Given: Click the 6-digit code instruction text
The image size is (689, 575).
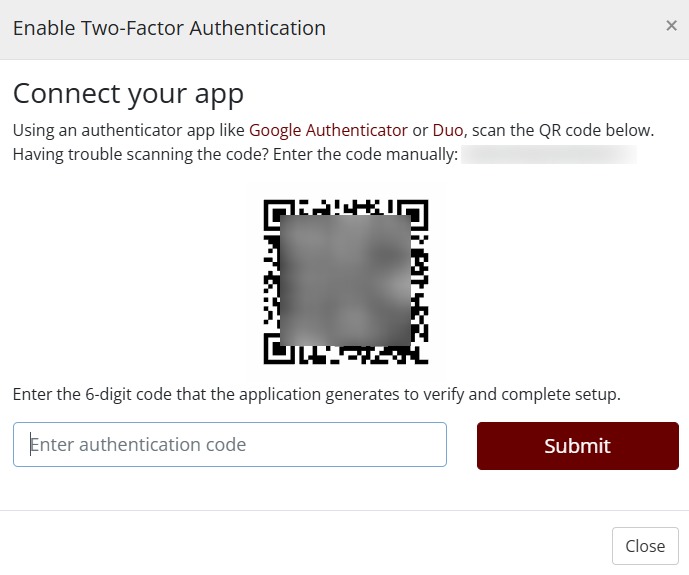Looking at the screenshot, I should (x=316, y=394).
